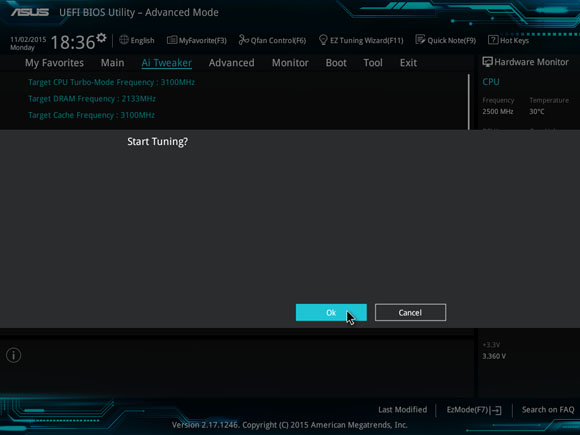Confirm tuning with the Ok button
Screen dimensions: 580x435
[x=331, y=313]
